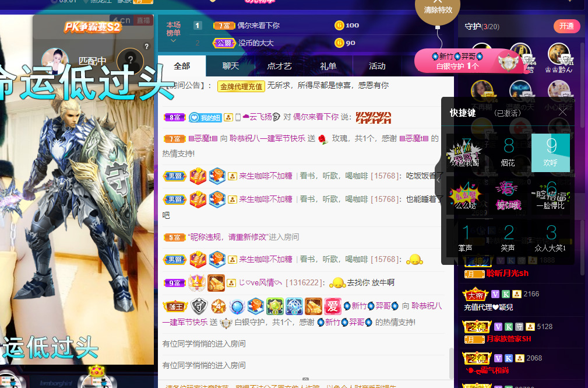
Task: Click the 8富 level badge
Action: [175, 117]
